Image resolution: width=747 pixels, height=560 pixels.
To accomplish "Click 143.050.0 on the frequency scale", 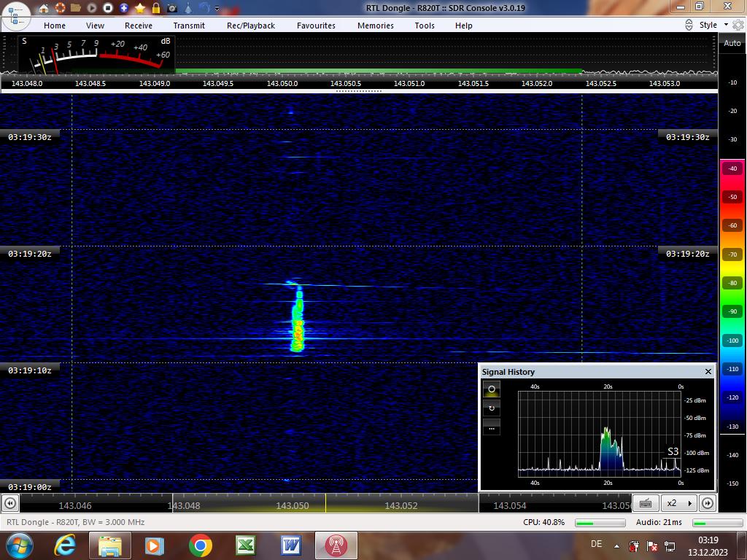I will (x=282, y=83).
